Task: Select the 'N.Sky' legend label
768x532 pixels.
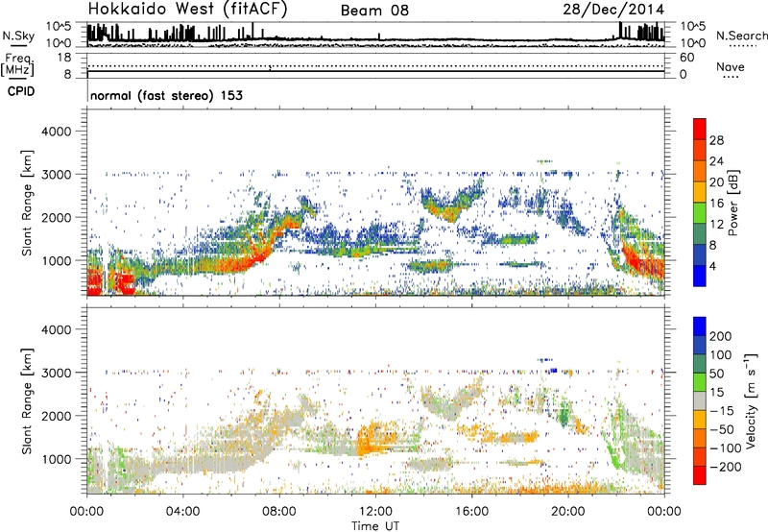Action: 18,36
